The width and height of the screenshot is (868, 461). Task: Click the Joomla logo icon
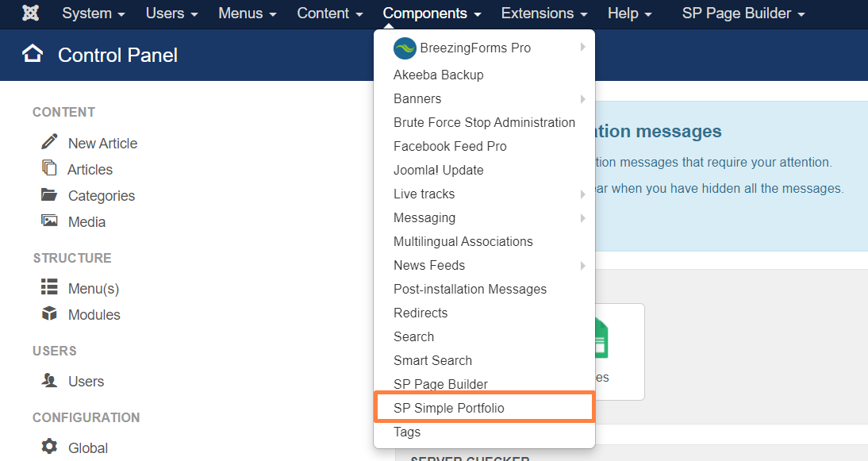(30, 13)
